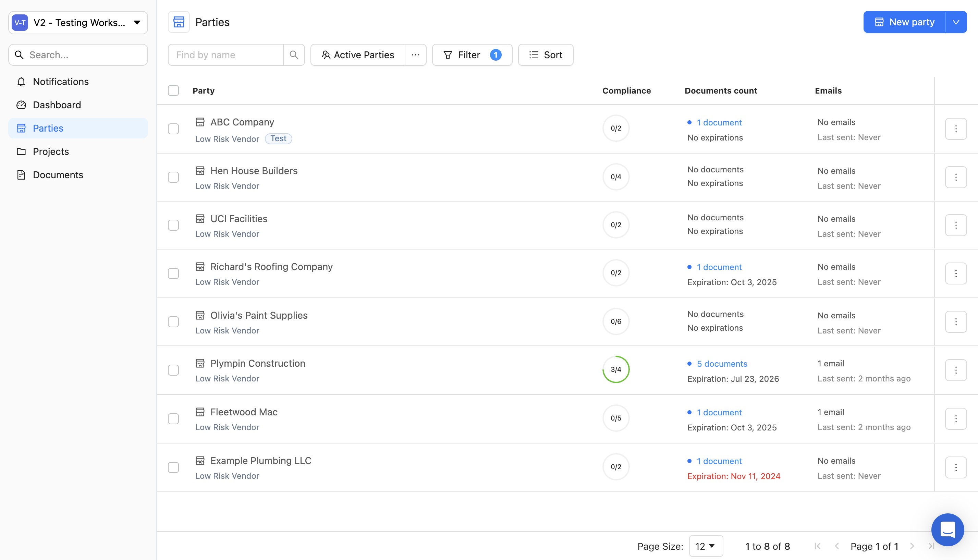Image resolution: width=978 pixels, height=560 pixels.
Task: Tick the Fleetwood Mac row checkbox
Action: click(173, 418)
